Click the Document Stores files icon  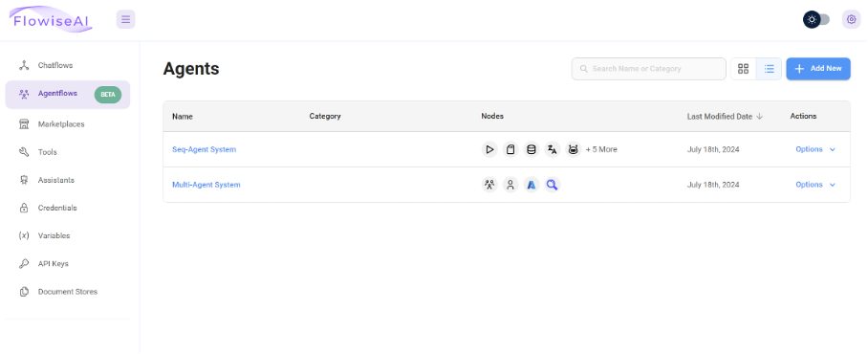pos(24,292)
